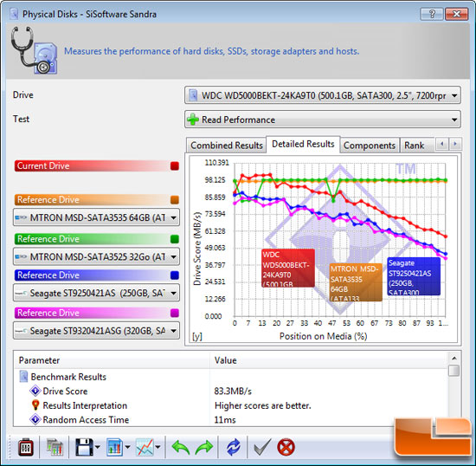Screen dimensions: 476x466
Task: Click the Random Access Time diamond icon
Action: [35, 419]
